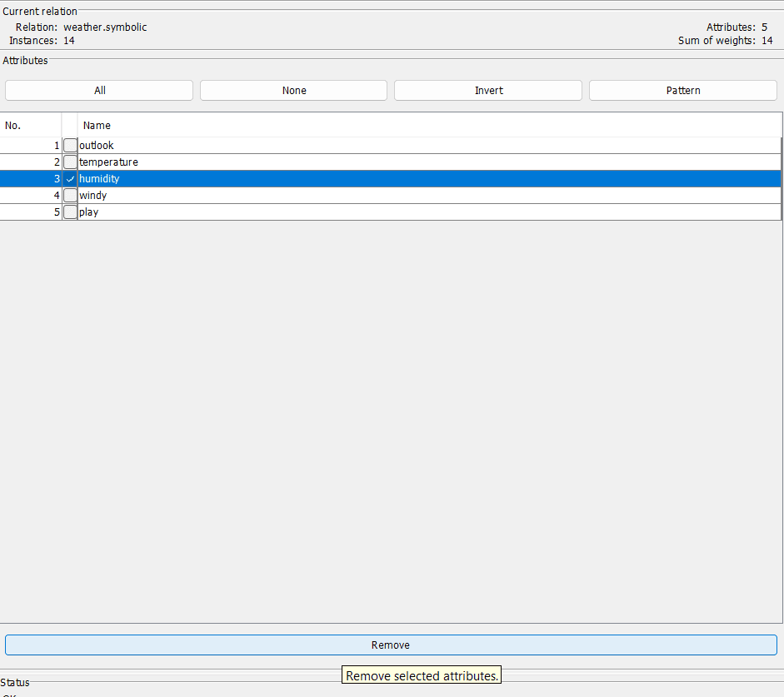This screenshot has height=697, width=784.
Task: Uncheck the humidity attribute checkbox
Action: [71, 178]
